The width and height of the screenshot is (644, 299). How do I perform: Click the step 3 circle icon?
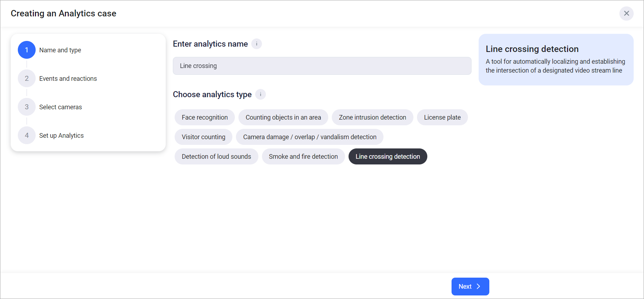[27, 107]
